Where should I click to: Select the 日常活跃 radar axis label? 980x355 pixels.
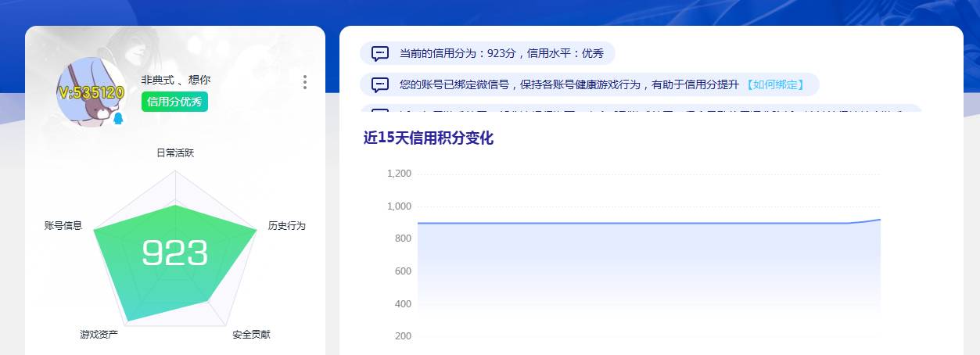tap(175, 152)
